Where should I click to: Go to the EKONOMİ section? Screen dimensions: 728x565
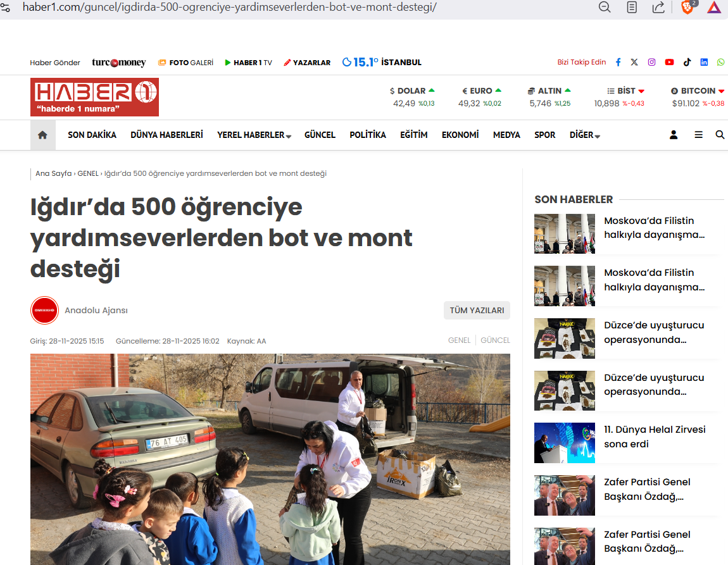click(460, 135)
